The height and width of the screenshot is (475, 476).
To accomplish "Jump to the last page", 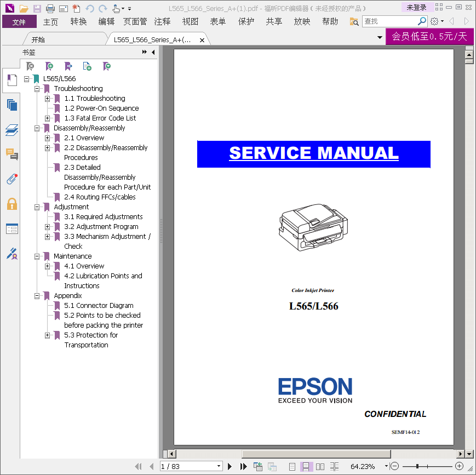I will tap(243, 466).
